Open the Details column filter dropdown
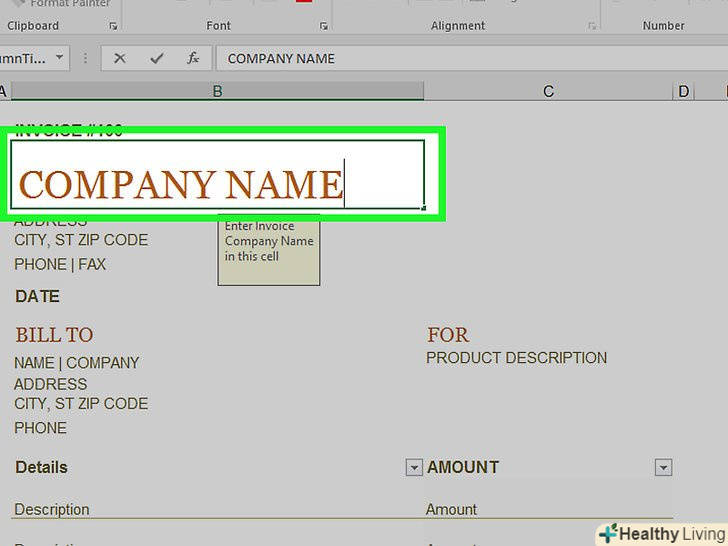 point(414,468)
